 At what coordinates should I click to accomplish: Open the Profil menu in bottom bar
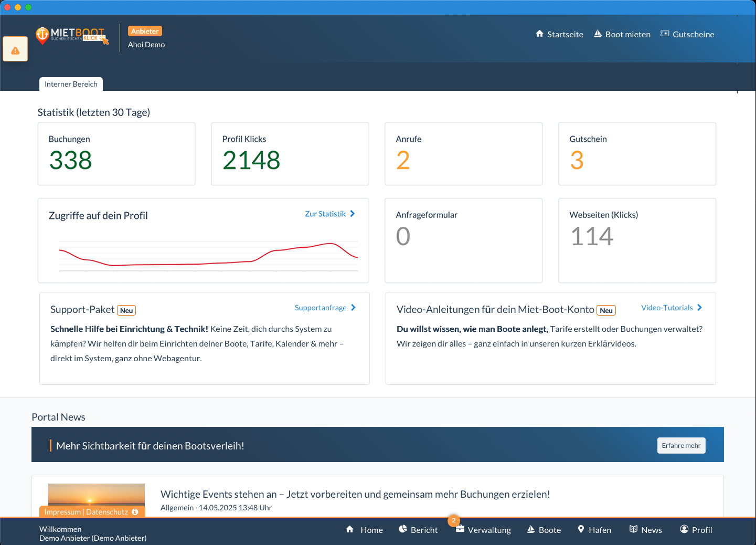(696, 530)
